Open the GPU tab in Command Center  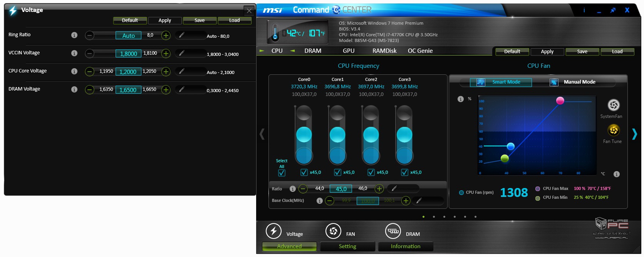[349, 51]
